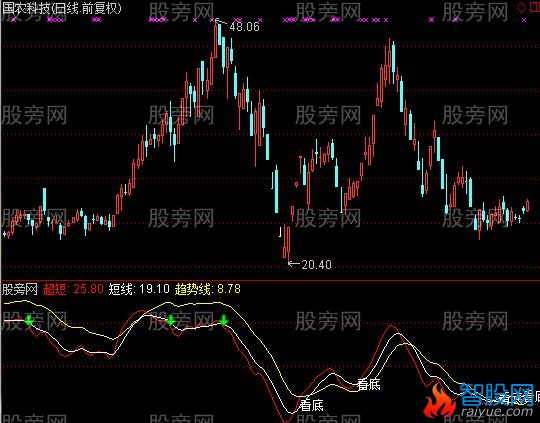Click the leftmost green down-arrow sell signal
Screen dimensions: 540x423
pyautogui.click(x=29, y=320)
